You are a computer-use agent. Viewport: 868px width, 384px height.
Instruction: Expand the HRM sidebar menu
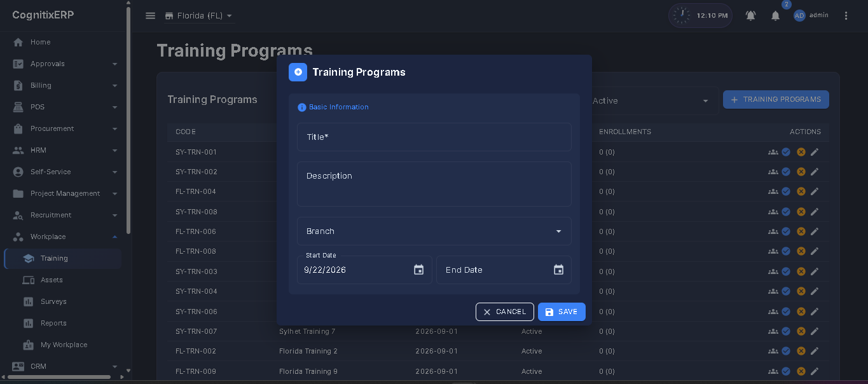click(64, 150)
